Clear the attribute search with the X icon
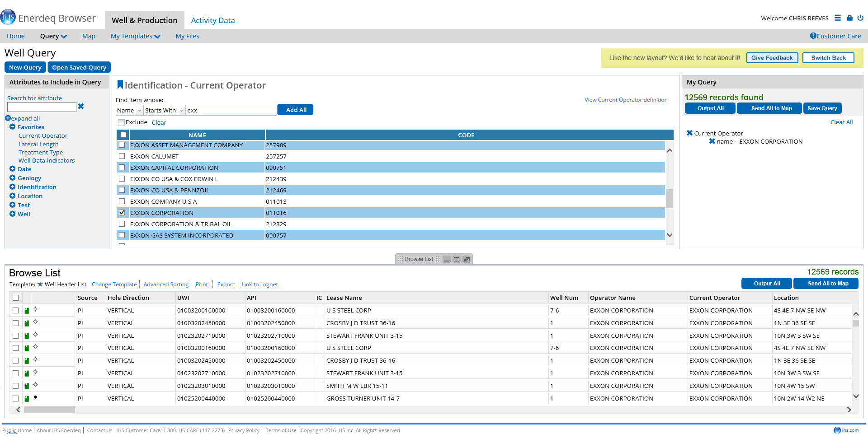The height and width of the screenshot is (443, 868). pyautogui.click(x=81, y=107)
